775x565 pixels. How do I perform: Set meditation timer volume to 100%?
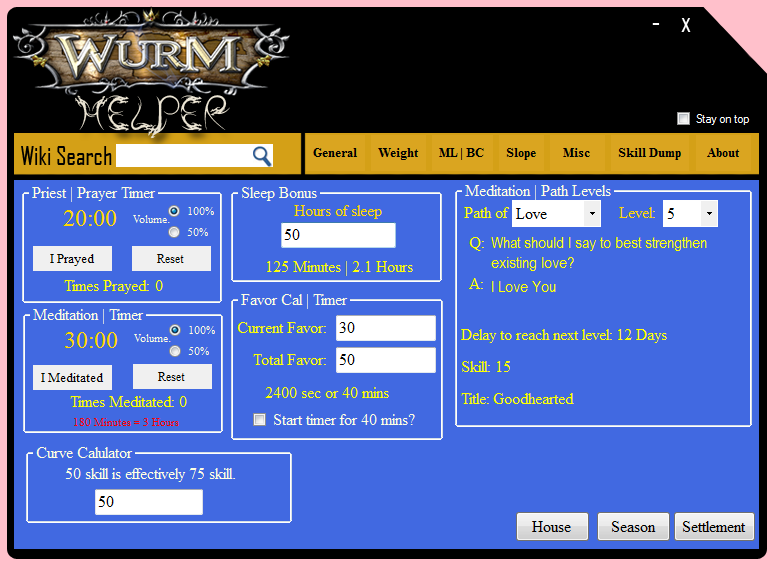point(175,330)
